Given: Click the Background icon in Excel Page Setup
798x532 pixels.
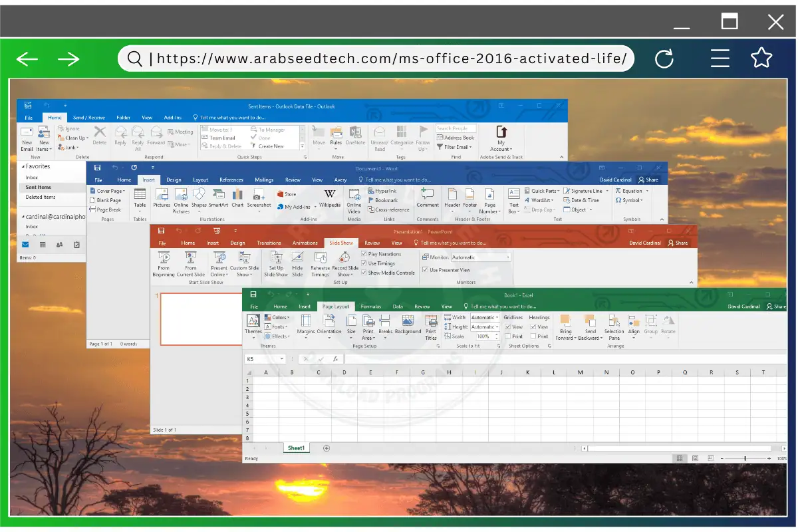Looking at the screenshot, I should pyautogui.click(x=408, y=327).
